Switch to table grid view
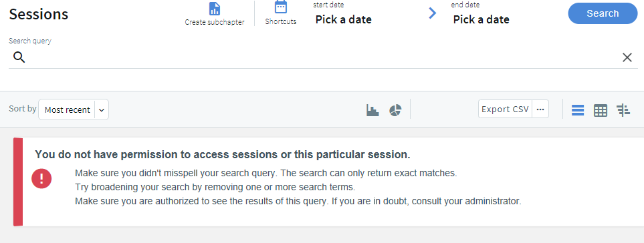Screen dimensions: 644x243 (601, 110)
